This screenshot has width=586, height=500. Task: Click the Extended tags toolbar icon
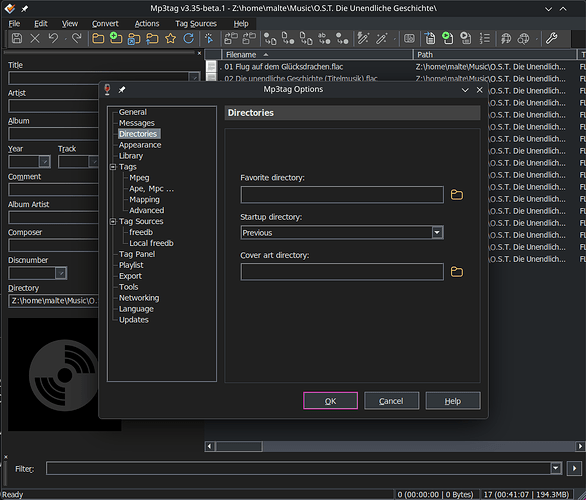[x=409, y=38]
